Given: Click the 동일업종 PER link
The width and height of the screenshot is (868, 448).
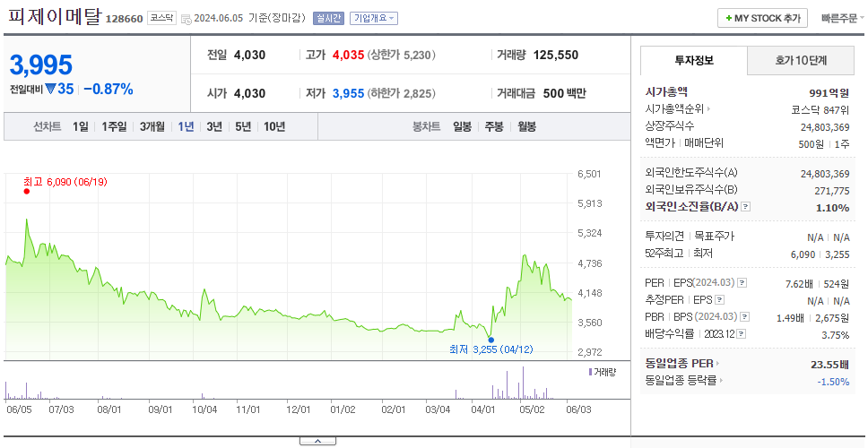Looking at the screenshot, I should coord(679,364).
